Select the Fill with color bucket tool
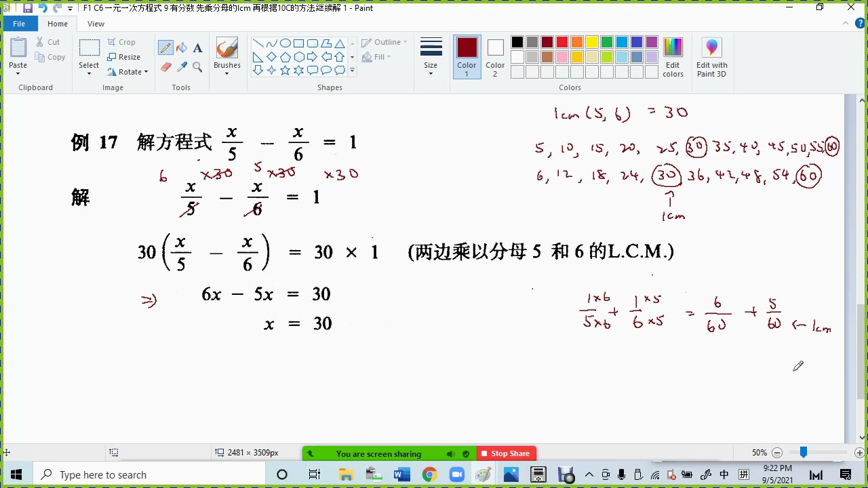 point(182,47)
